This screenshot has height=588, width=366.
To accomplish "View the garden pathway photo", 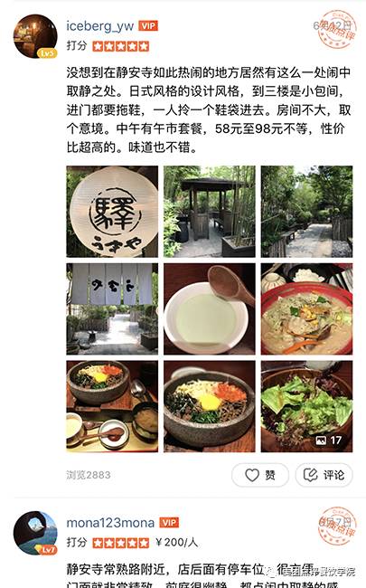I will tap(307, 212).
